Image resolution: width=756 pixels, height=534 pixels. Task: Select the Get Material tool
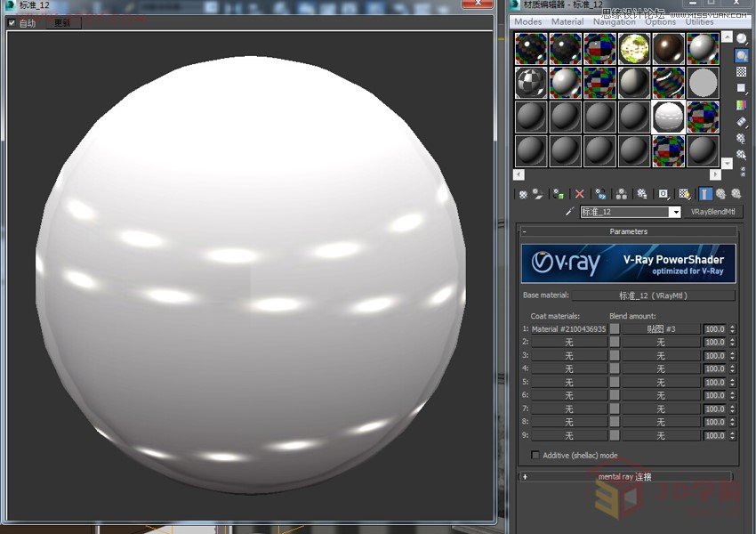pos(523,193)
